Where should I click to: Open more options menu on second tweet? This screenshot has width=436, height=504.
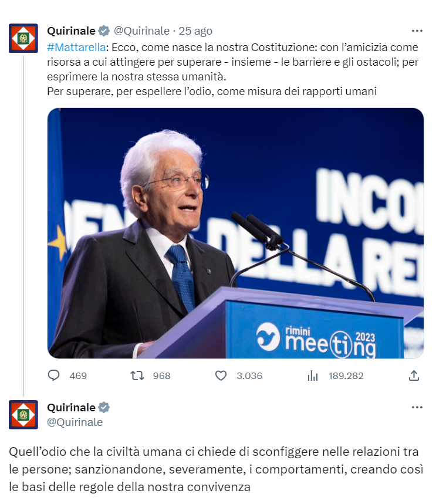tap(417, 407)
